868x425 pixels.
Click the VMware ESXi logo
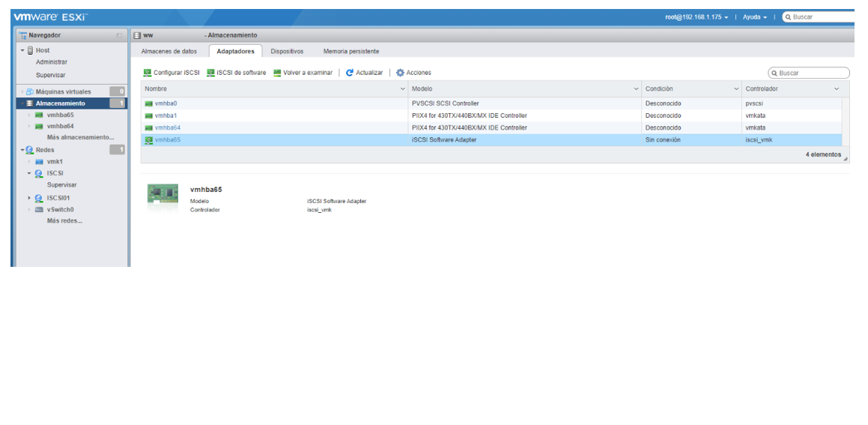50,17
